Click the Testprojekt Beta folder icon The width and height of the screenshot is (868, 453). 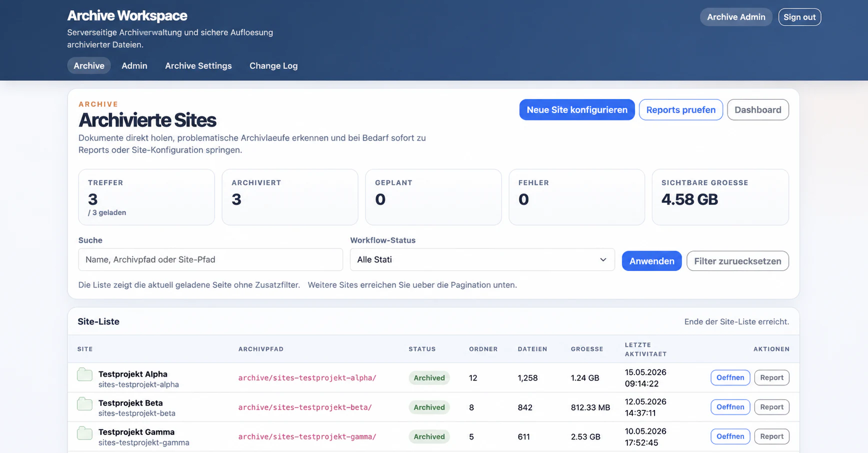coord(84,404)
